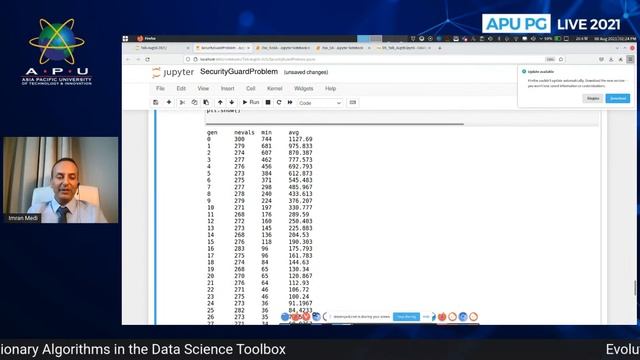Click the nevals column header

(x=244, y=133)
